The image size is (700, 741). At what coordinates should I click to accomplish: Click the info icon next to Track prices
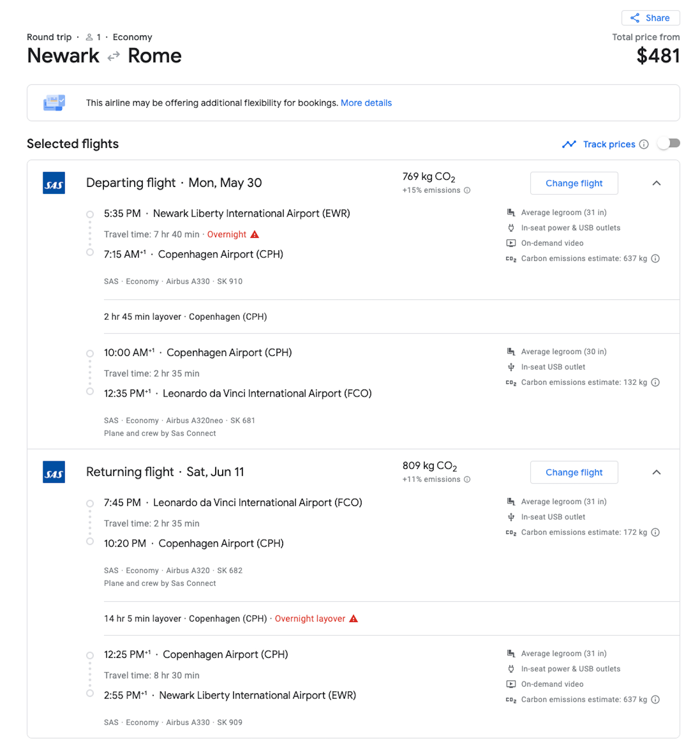pyautogui.click(x=643, y=144)
